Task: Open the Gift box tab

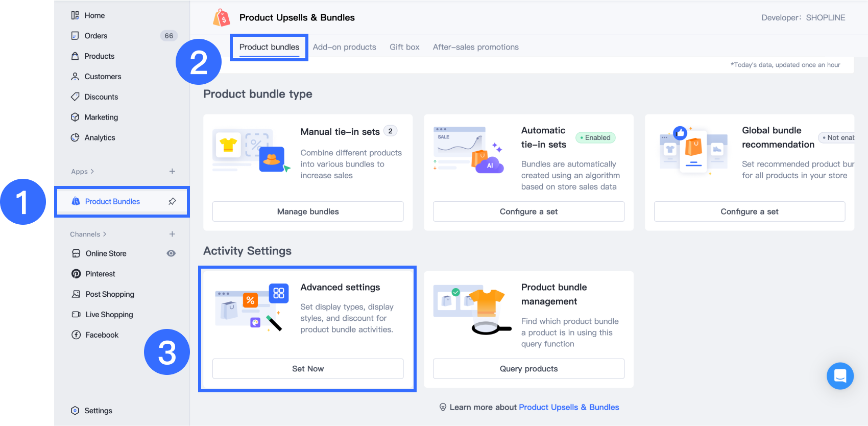Action: tap(404, 47)
